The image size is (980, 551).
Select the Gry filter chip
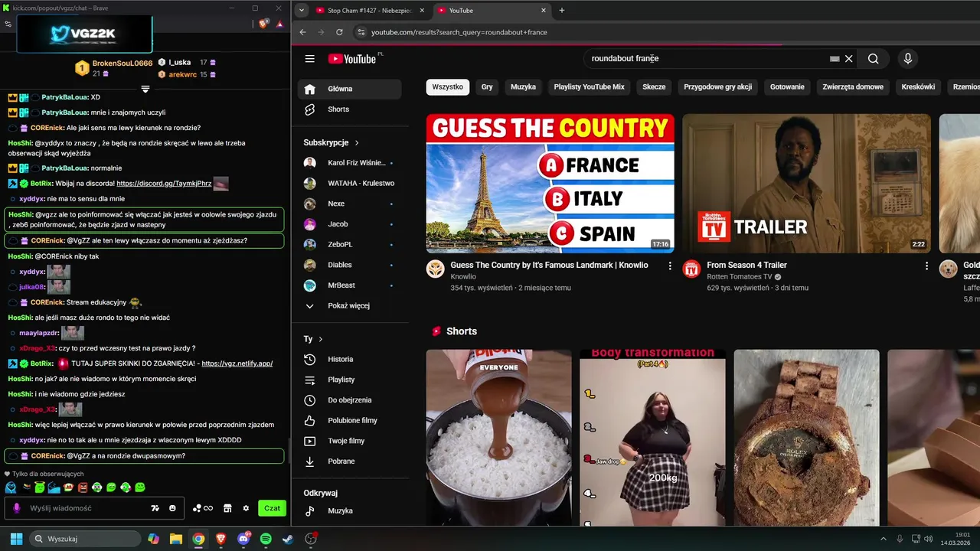[x=487, y=87]
